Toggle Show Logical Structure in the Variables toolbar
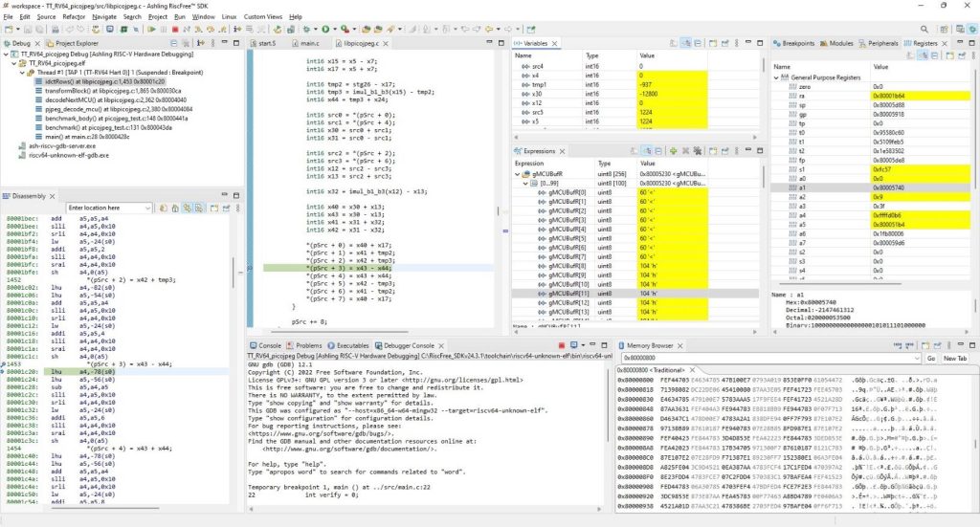980x527 pixels. (x=686, y=43)
